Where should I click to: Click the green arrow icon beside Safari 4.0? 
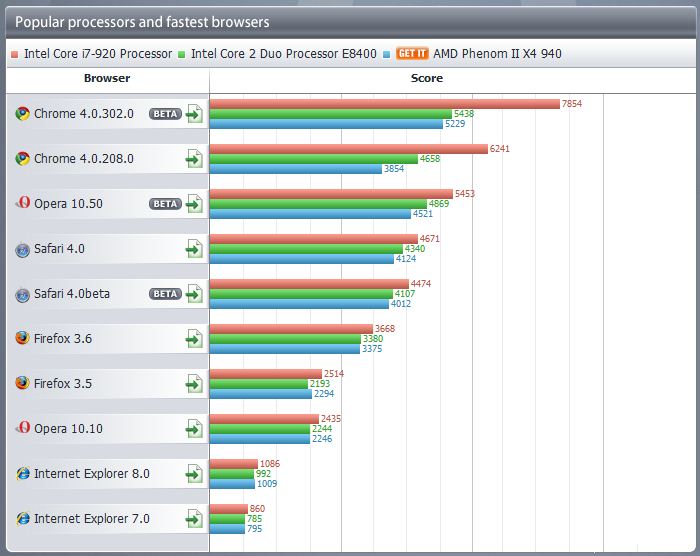tap(194, 249)
